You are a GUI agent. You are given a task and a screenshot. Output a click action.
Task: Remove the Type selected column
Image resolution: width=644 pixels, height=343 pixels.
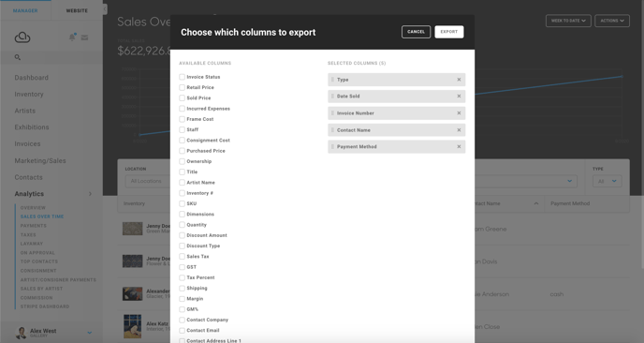tap(459, 80)
